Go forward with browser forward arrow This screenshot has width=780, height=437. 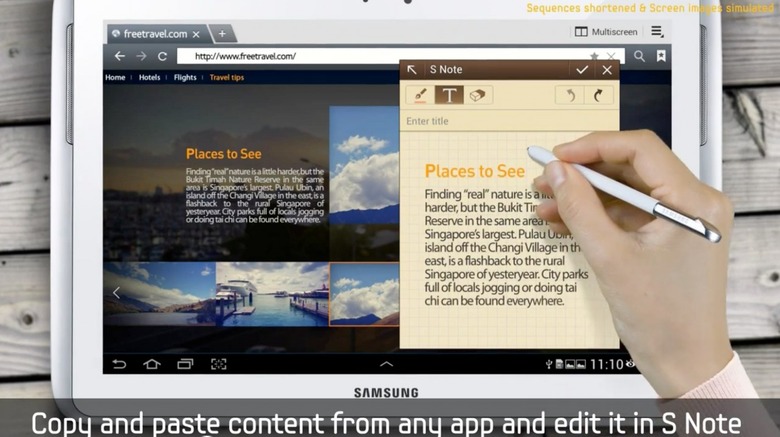click(141, 56)
